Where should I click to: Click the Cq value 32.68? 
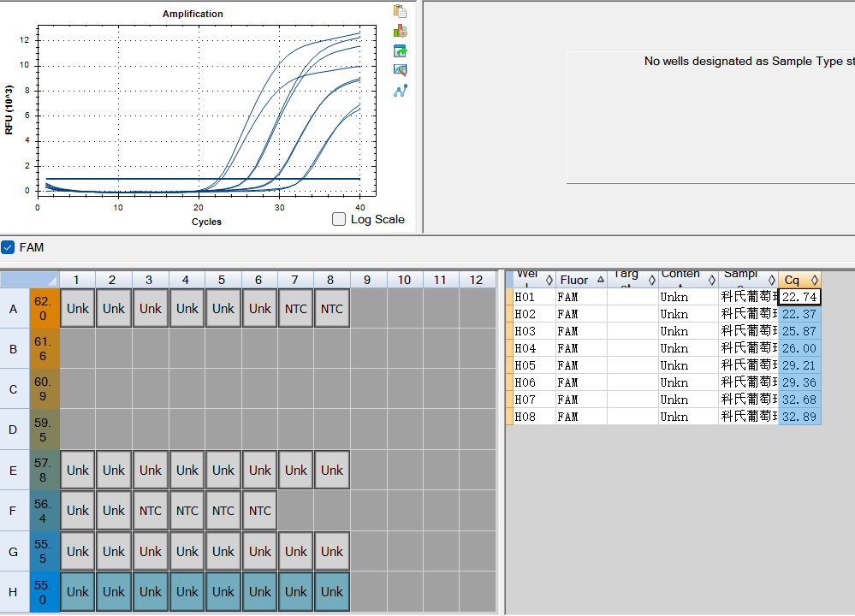tap(799, 400)
